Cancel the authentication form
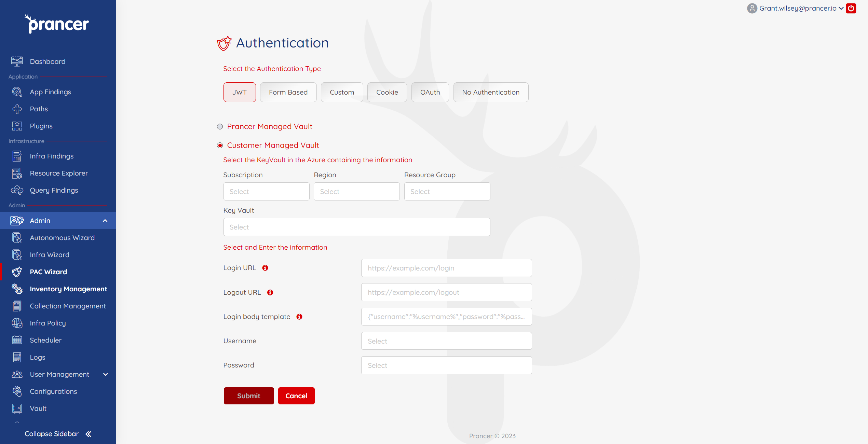 pyautogui.click(x=296, y=396)
